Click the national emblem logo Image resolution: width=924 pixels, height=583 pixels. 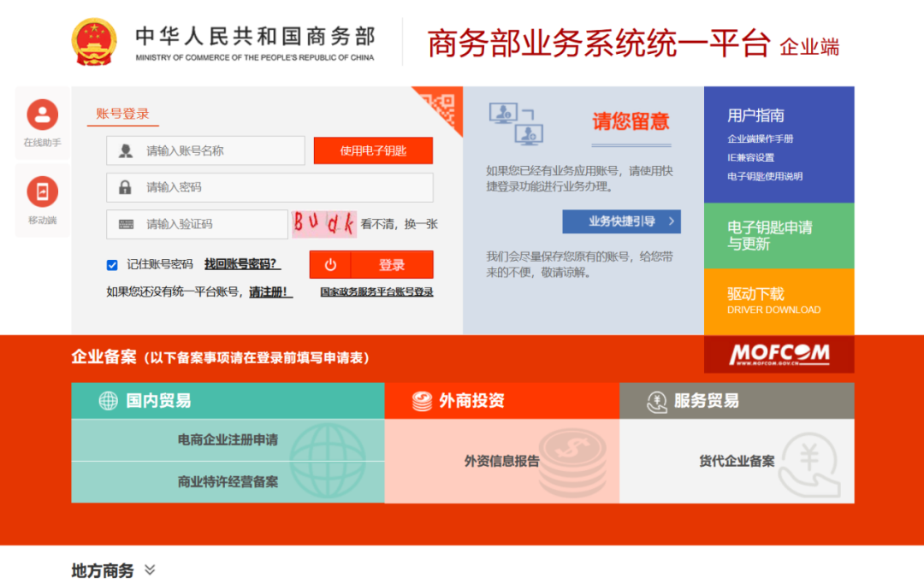coord(94,42)
